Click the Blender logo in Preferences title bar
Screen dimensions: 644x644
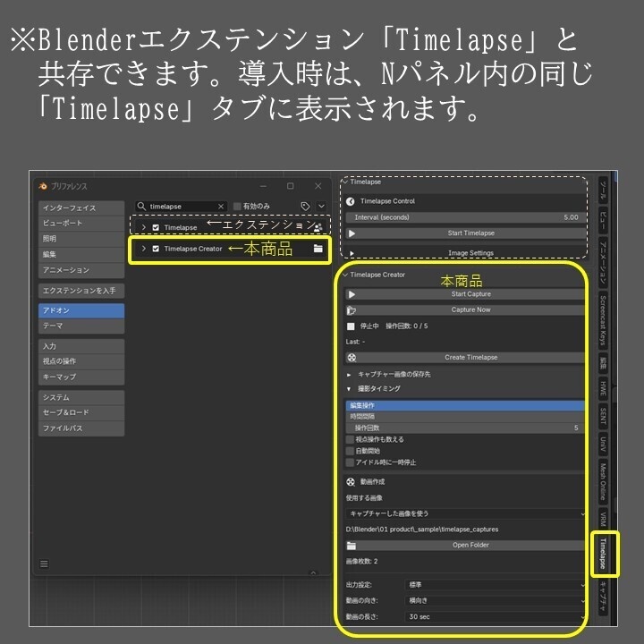point(43,186)
